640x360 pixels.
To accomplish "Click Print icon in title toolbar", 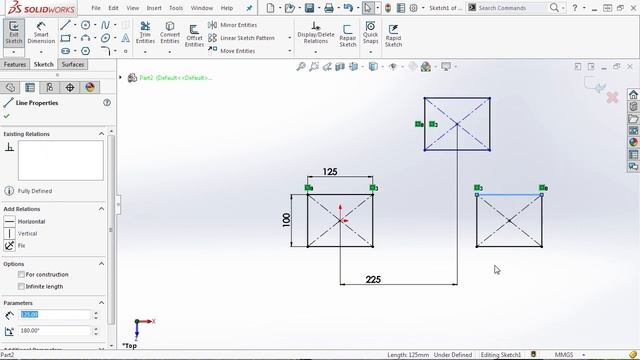I will click(329, 8).
